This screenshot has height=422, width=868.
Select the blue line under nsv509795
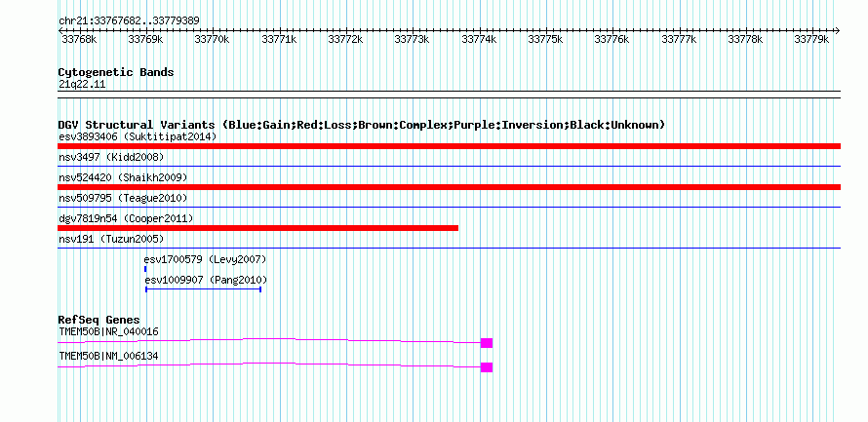tap(449, 207)
